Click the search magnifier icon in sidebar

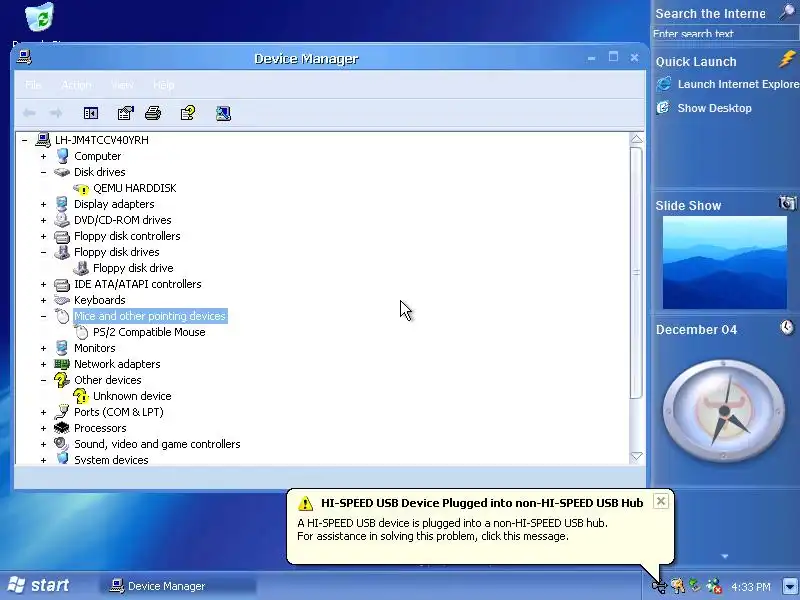tap(788, 11)
